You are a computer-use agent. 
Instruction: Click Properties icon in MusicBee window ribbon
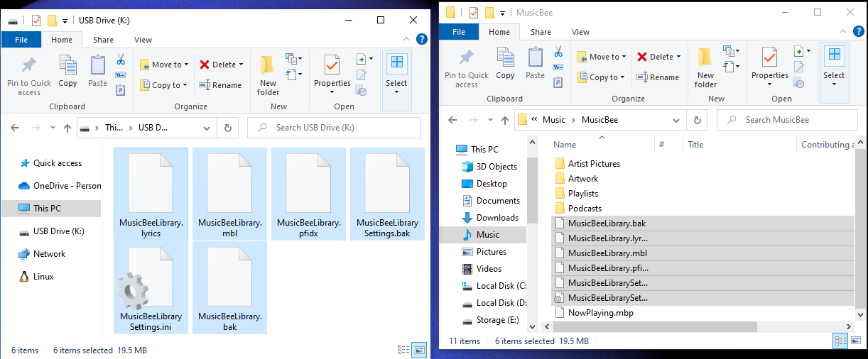pyautogui.click(x=770, y=58)
